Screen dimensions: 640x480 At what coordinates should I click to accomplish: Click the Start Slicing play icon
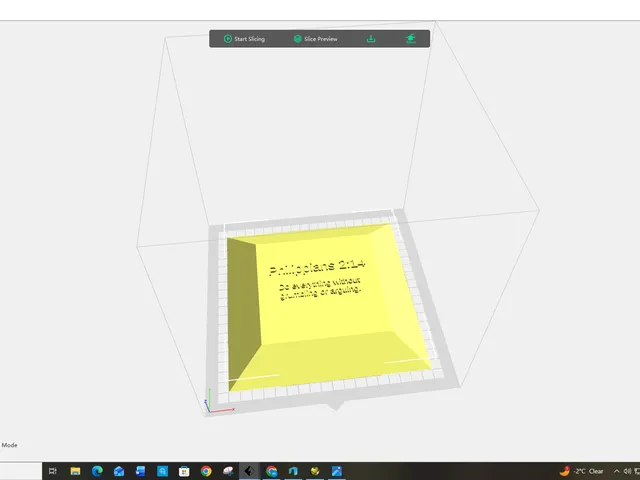228,39
